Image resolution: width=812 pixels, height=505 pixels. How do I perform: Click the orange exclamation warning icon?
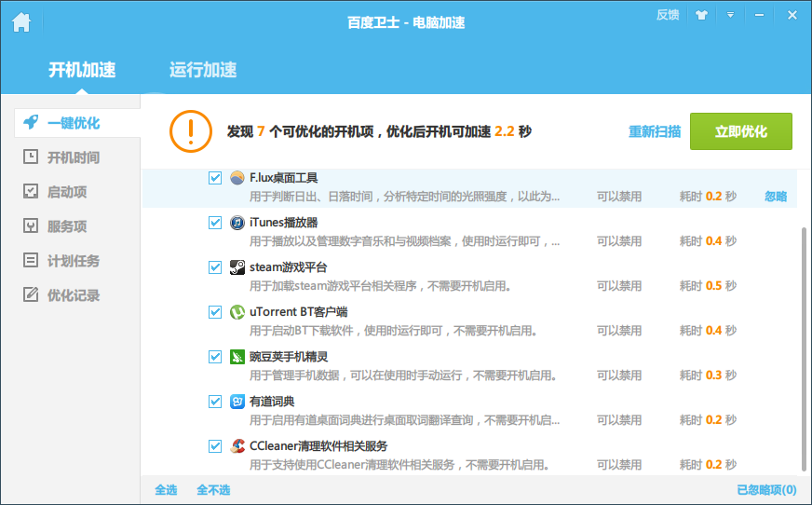191,131
